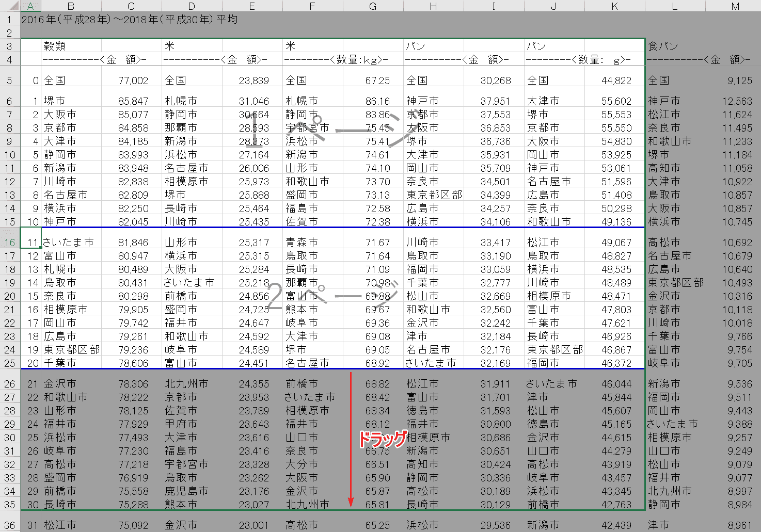Click '大津市' cell beside 55,602

pos(554,101)
